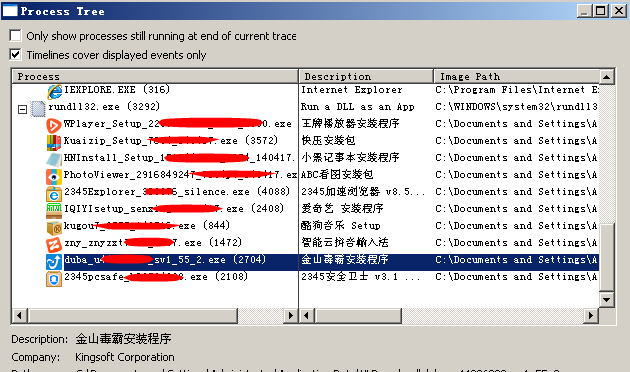Click the Description pane left scroll arrow
The image size is (630, 372).
[x=307, y=316]
